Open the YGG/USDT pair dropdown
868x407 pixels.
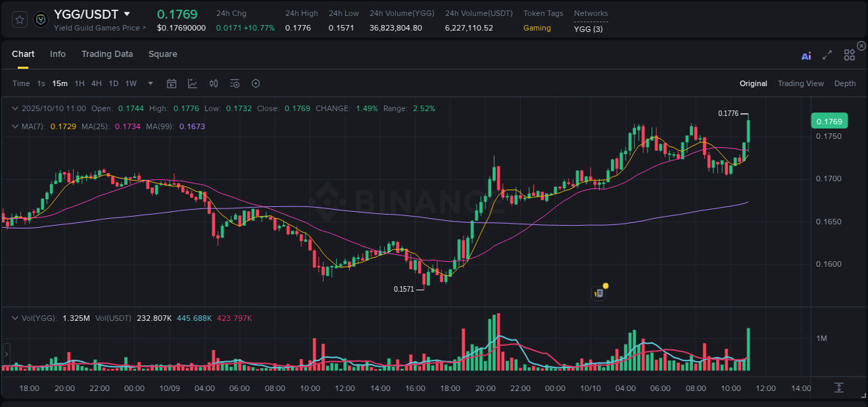[x=127, y=13]
